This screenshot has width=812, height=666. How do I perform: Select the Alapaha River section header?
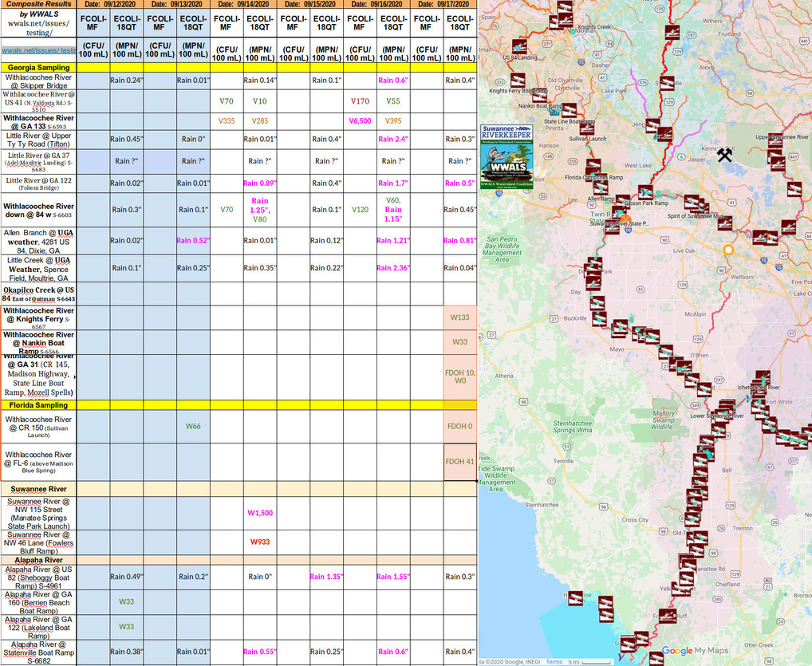(x=39, y=560)
